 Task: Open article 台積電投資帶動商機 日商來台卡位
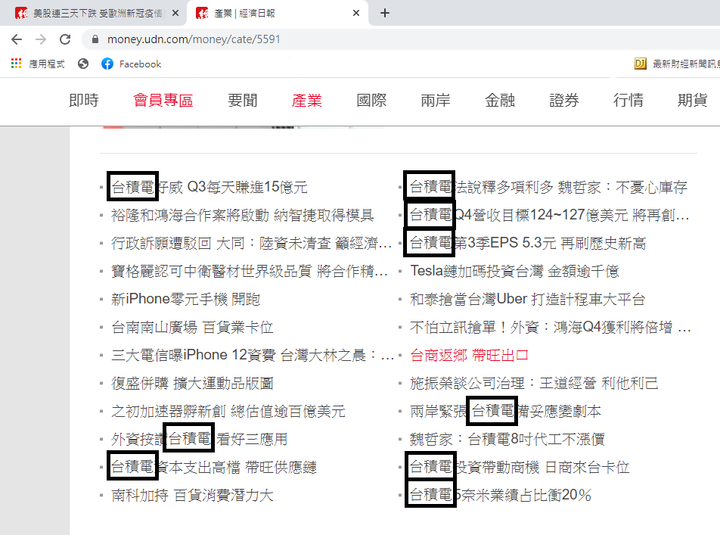519,467
